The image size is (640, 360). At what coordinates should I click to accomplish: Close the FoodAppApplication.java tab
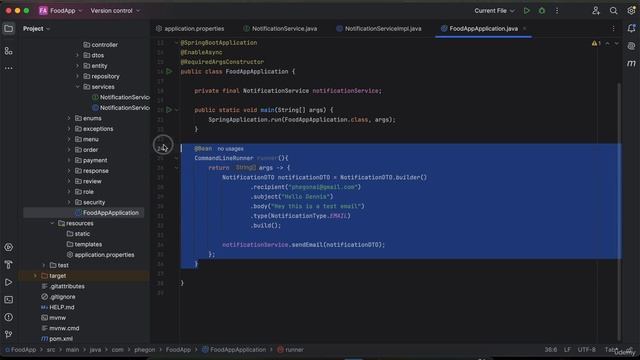click(x=524, y=29)
